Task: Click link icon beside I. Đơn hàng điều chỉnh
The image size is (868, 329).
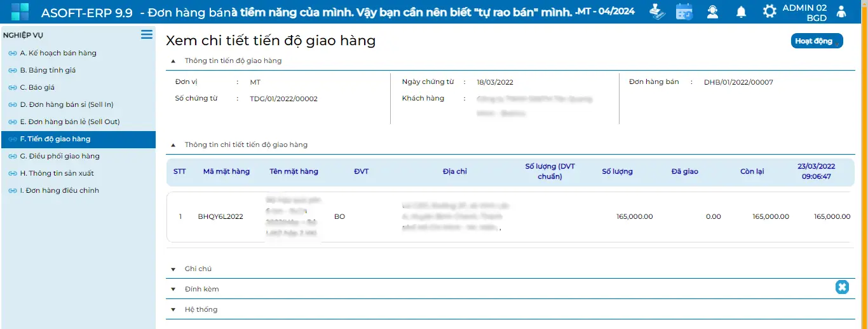Action: tap(12, 191)
